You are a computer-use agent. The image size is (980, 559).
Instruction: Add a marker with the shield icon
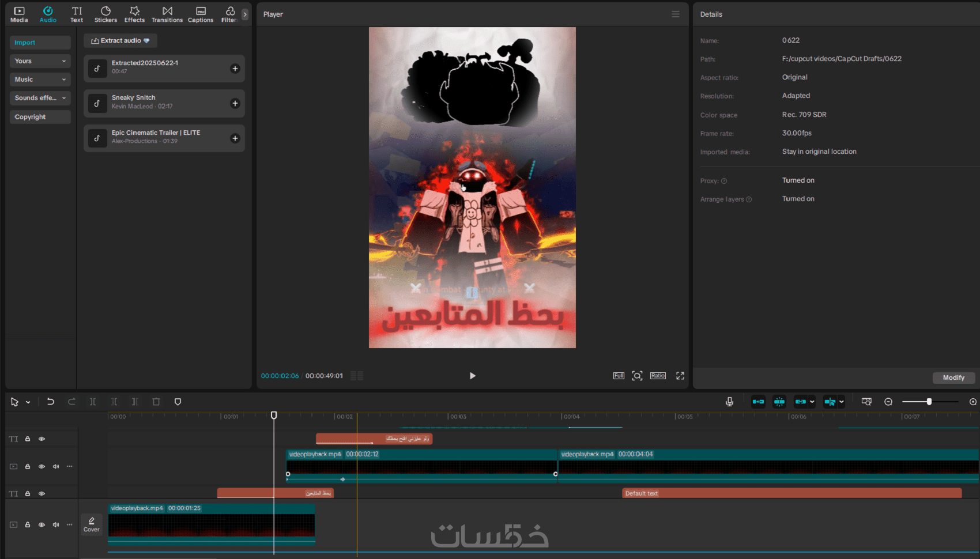pyautogui.click(x=178, y=402)
